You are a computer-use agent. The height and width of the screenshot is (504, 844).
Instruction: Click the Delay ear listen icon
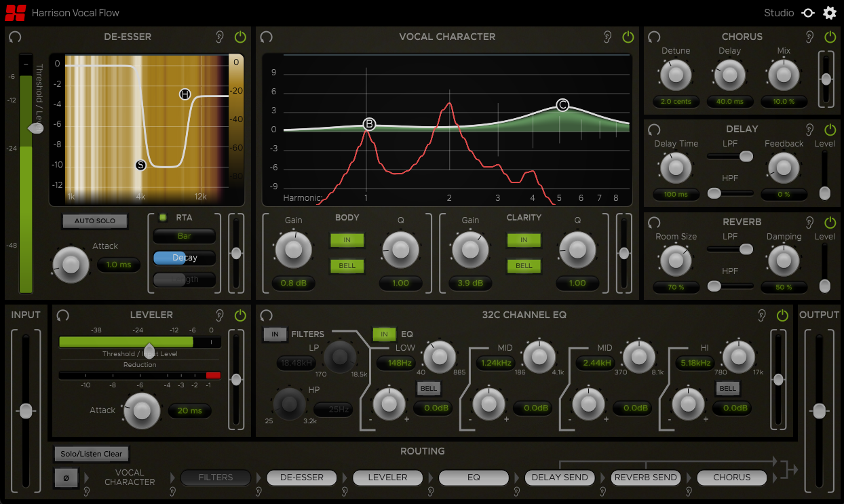809,130
